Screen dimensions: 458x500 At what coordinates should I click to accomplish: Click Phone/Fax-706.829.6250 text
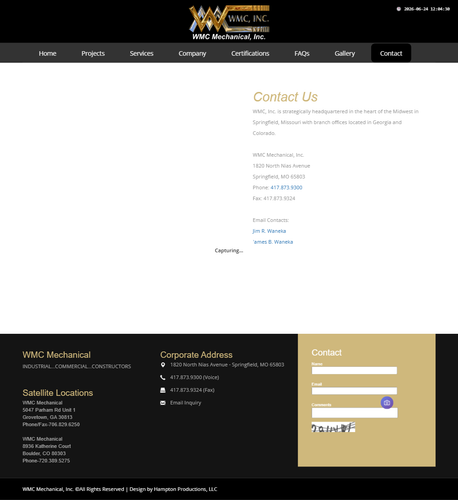click(51, 424)
